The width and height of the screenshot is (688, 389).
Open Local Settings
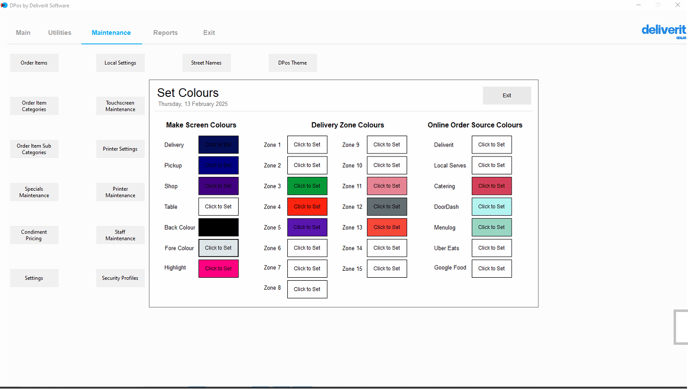coord(120,63)
